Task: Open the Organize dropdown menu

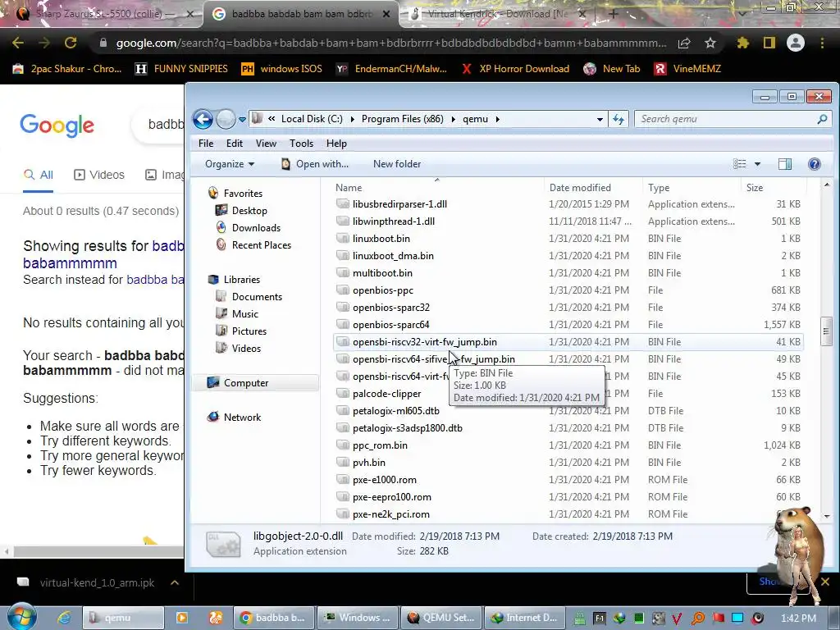Action: coord(230,164)
